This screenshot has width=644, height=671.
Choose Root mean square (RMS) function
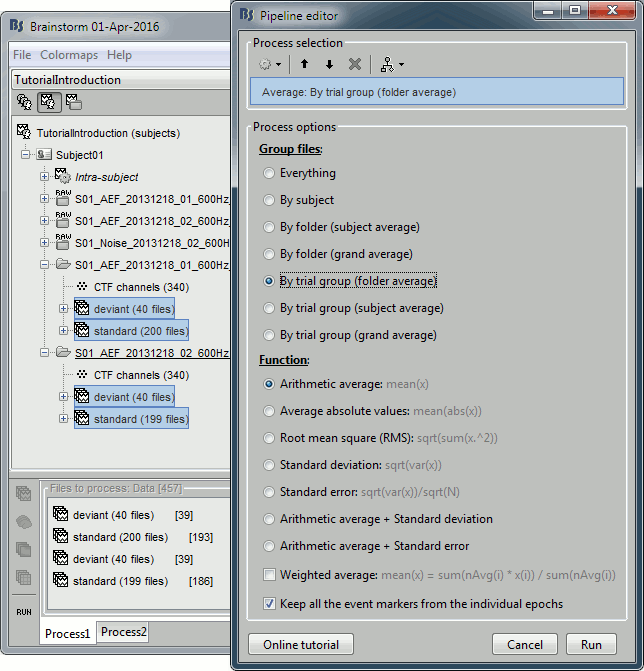coord(268,438)
